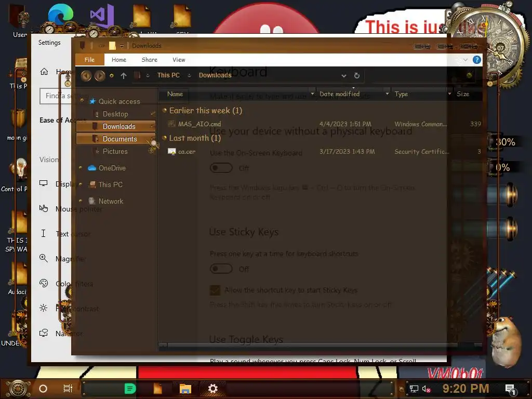532x399 pixels.
Task: Click the This PC icon in navigation pane
Action: [91, 184]
